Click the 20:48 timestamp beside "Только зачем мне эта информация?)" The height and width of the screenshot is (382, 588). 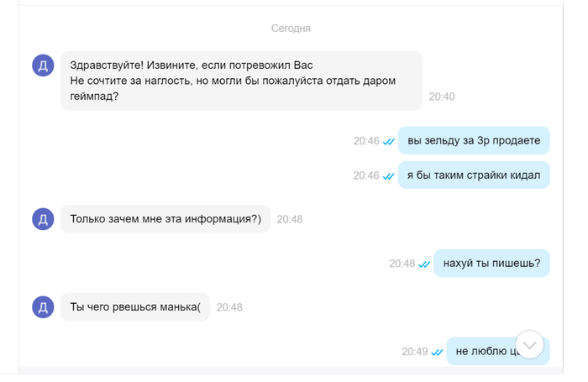290,219
